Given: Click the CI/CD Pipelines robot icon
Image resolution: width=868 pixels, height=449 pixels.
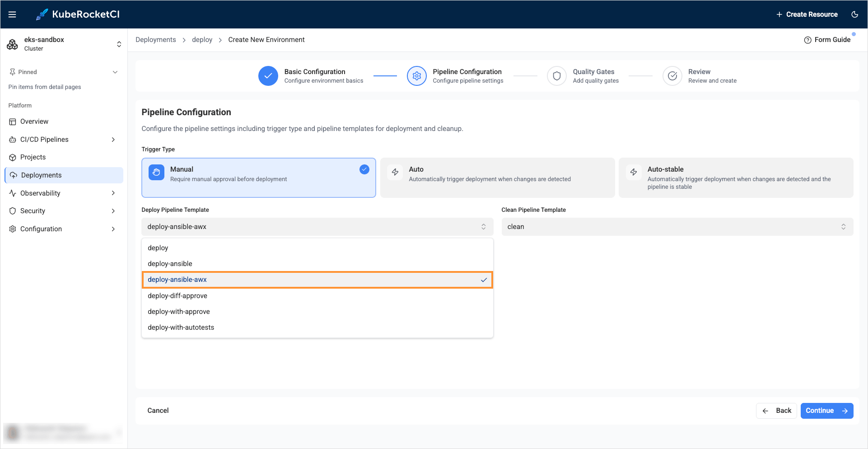Looking at the screenshot, I should click(13, 140).
